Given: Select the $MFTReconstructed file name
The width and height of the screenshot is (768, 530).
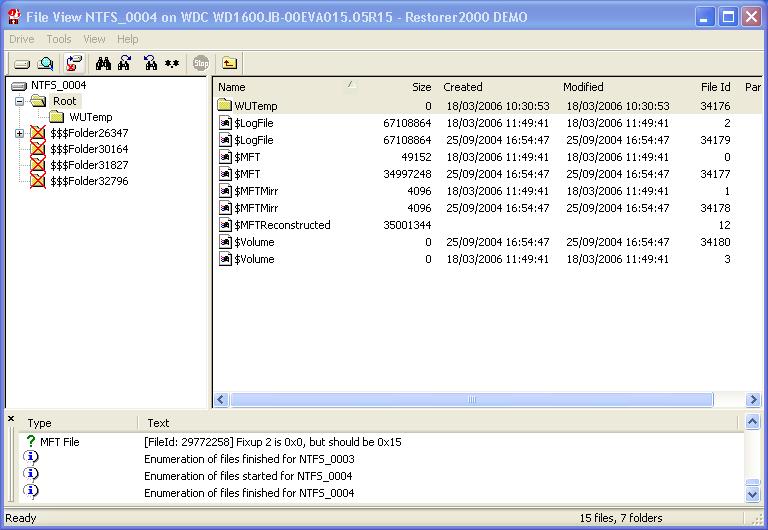Looking at the screenshot, I should pos(283,225).
